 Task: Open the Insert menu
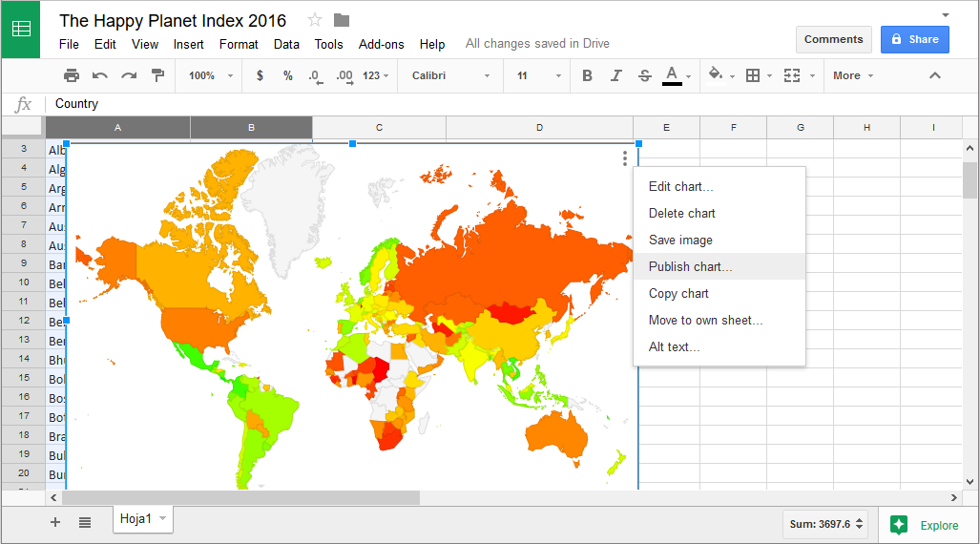[x=188, y=44]
